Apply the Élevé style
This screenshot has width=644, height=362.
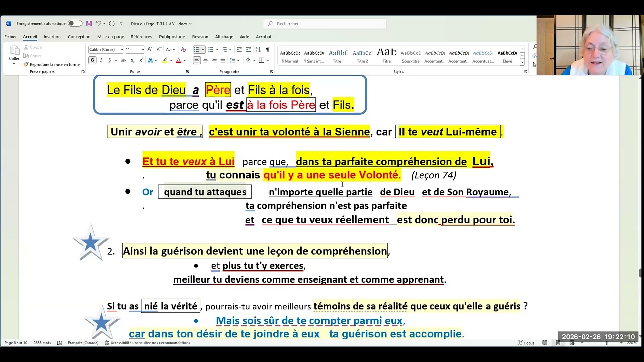[x=507, y=56]
